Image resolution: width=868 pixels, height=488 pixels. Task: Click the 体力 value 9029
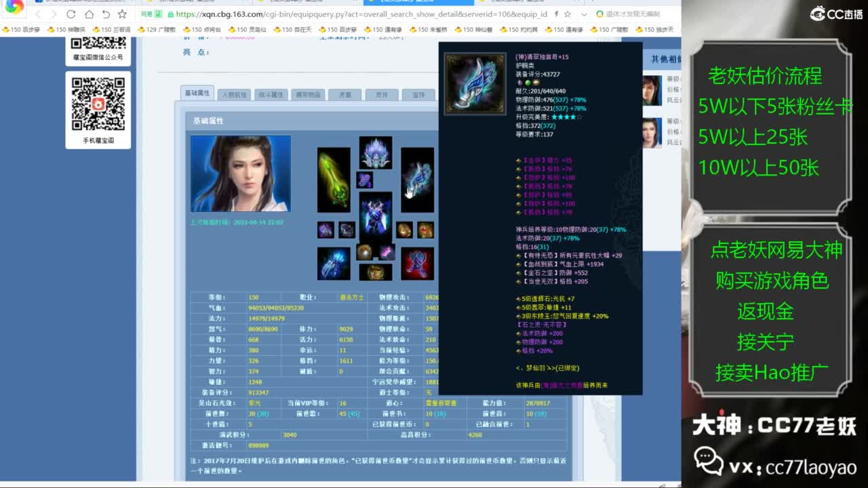tap(346, 329)
